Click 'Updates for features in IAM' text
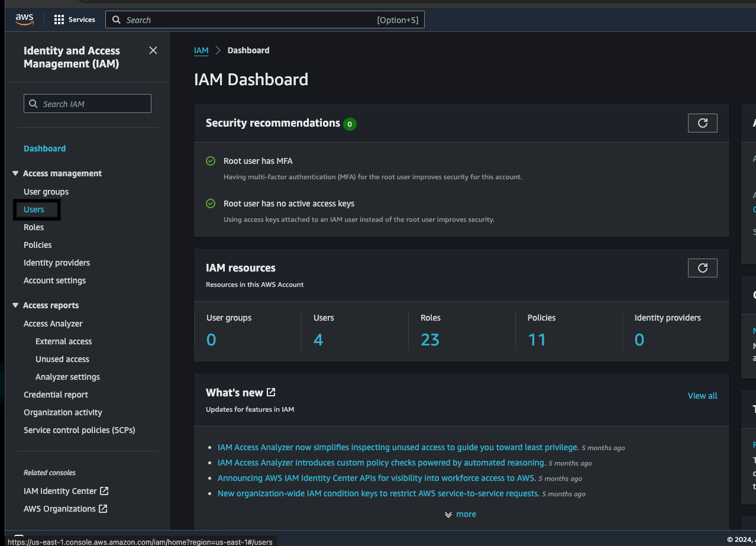This screenshot has width=756, height=546. click(250, 409)
